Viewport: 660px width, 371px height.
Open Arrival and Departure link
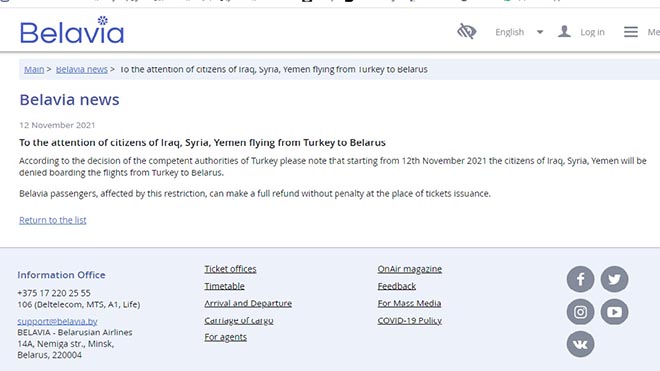(248, 304)
